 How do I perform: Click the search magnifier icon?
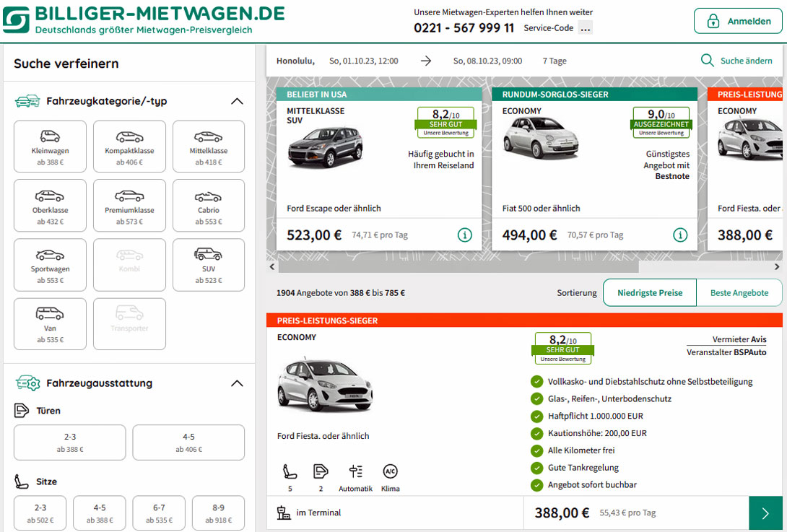pos(707,60)
